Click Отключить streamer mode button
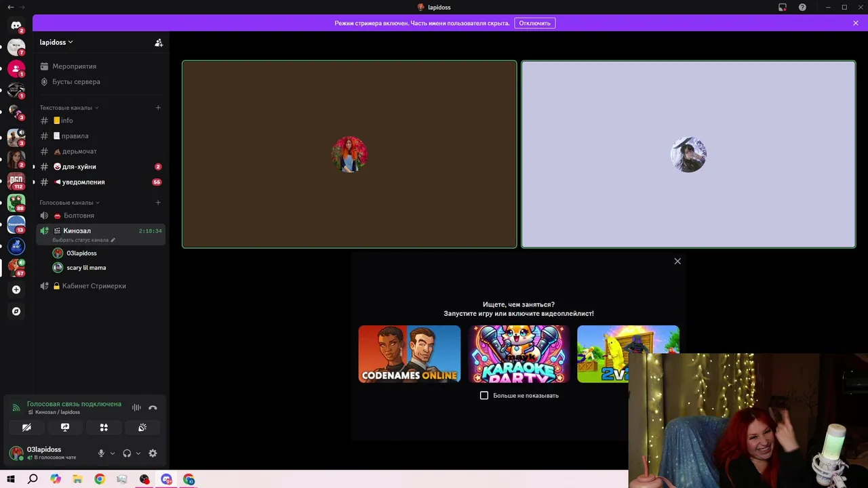 pyautogui.click(x=535, y=23)
